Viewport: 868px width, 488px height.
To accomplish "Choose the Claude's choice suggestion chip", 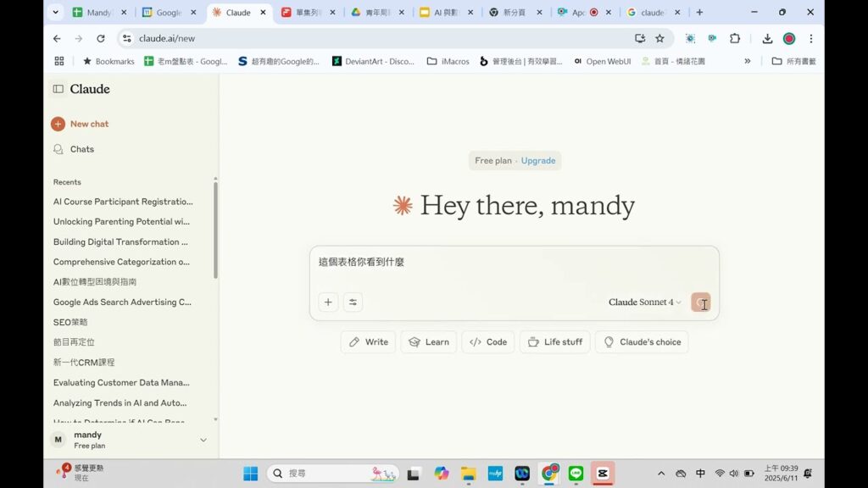I will tap(642, 342).
